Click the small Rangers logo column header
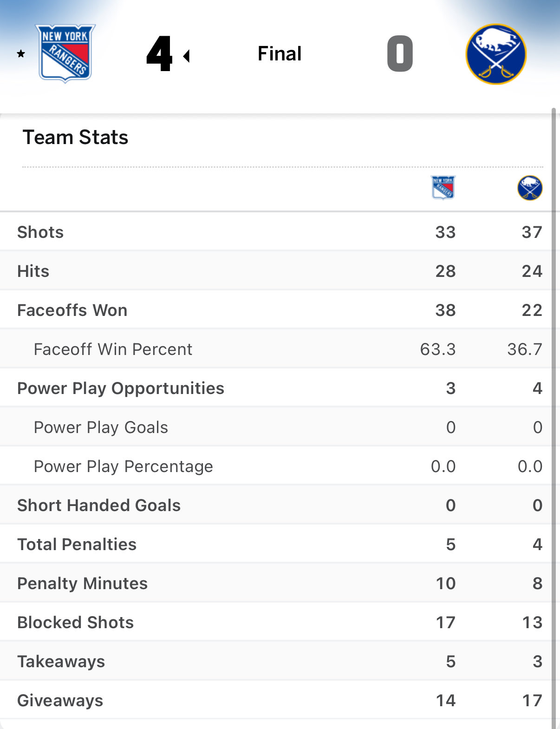The height and width of the screenshot is (729, 560). [x=443, y=187]
